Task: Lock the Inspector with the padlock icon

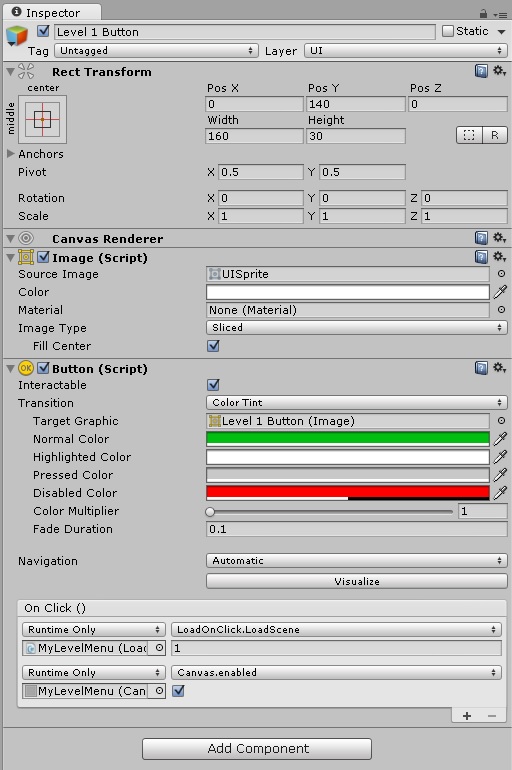Action: coord(484,13)
